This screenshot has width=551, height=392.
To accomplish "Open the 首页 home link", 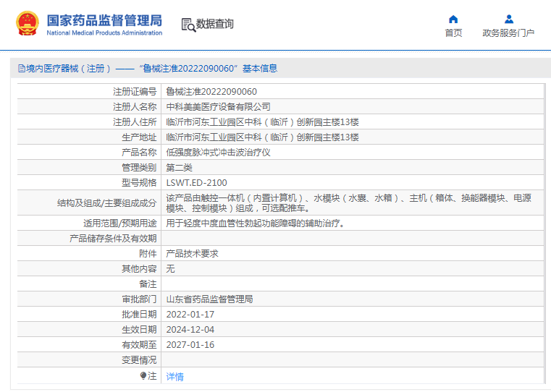I will (x=453, y=33).
